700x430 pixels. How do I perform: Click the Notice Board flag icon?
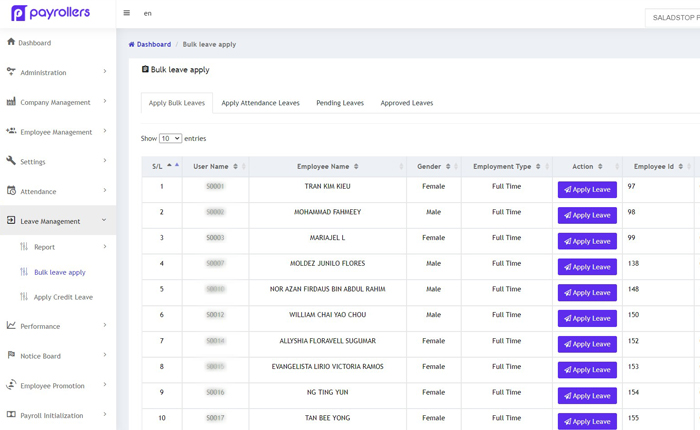coord(11,355)
